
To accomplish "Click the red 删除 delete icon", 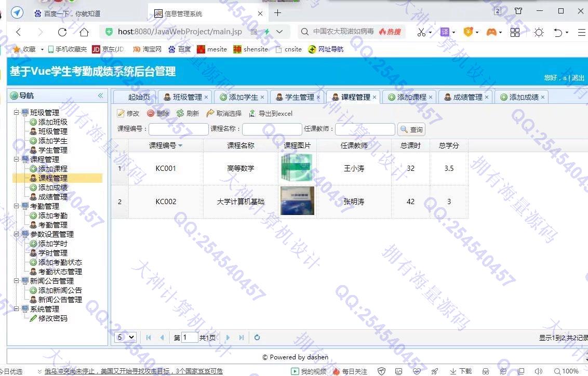I will tap(151, 113).
